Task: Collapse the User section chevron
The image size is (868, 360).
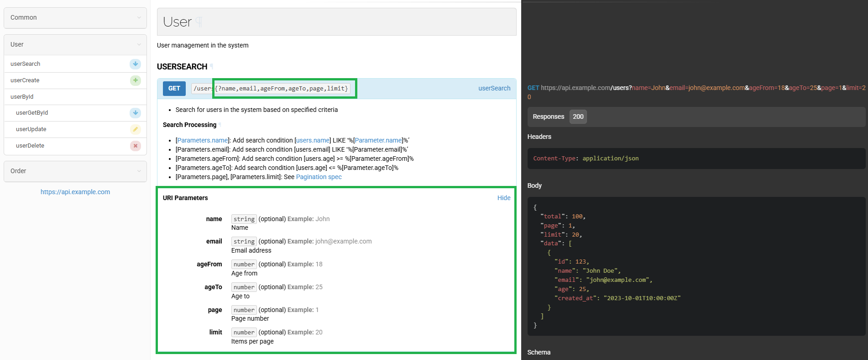Action: point(139,45)
